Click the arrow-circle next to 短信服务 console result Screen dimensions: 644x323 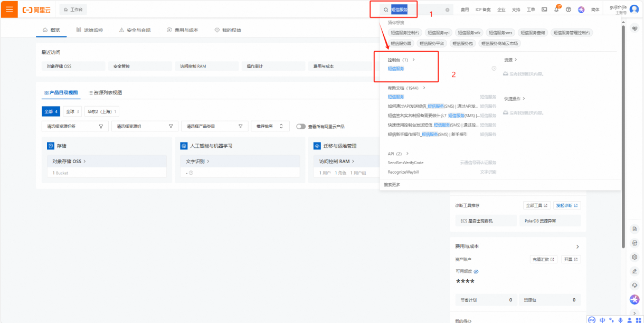[494, 69]
